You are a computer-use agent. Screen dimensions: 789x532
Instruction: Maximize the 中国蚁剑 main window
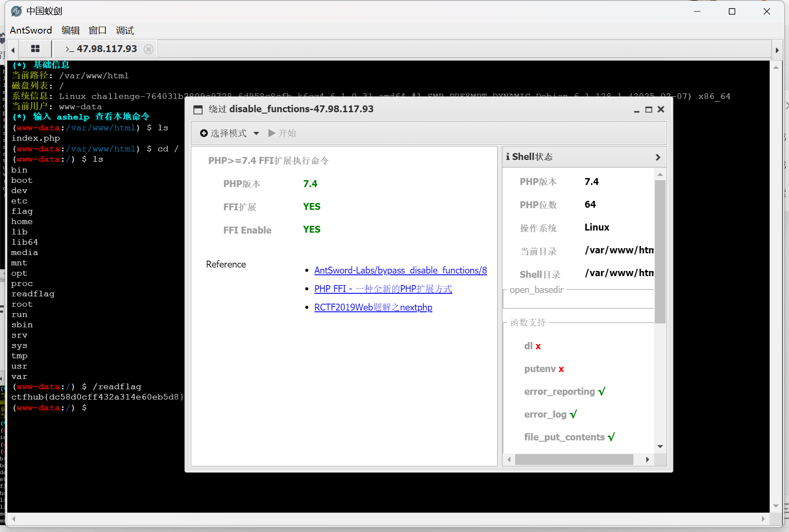coord(732,11)
